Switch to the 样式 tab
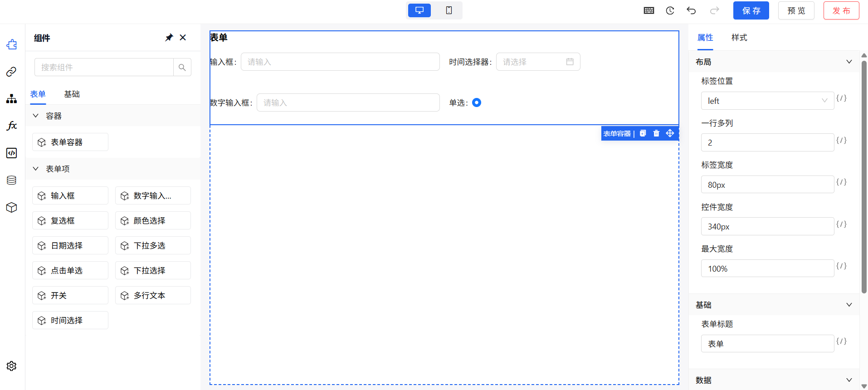This screenshot has height=390, width=868. pyautogui.click(x=739, y=38)
